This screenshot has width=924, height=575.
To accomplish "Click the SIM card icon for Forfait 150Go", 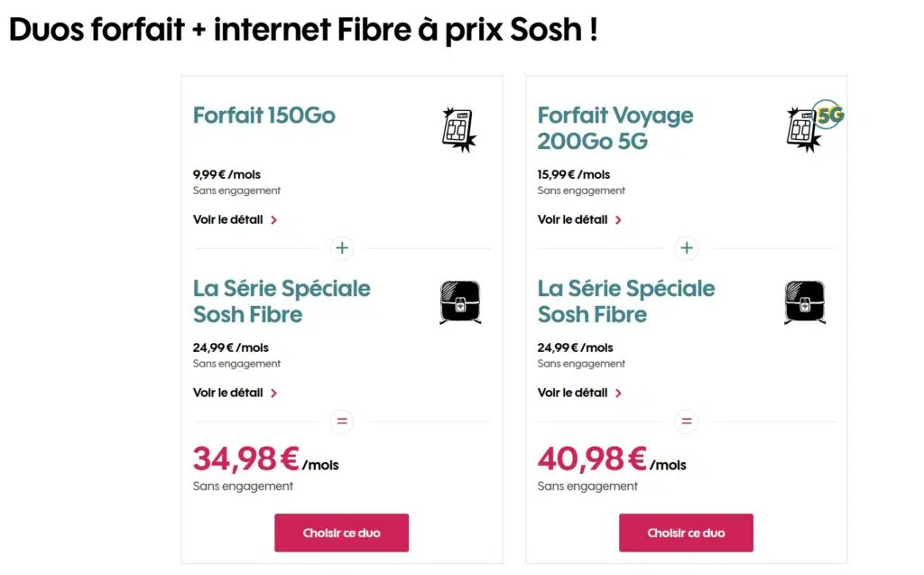I will (x=458, y=128).
